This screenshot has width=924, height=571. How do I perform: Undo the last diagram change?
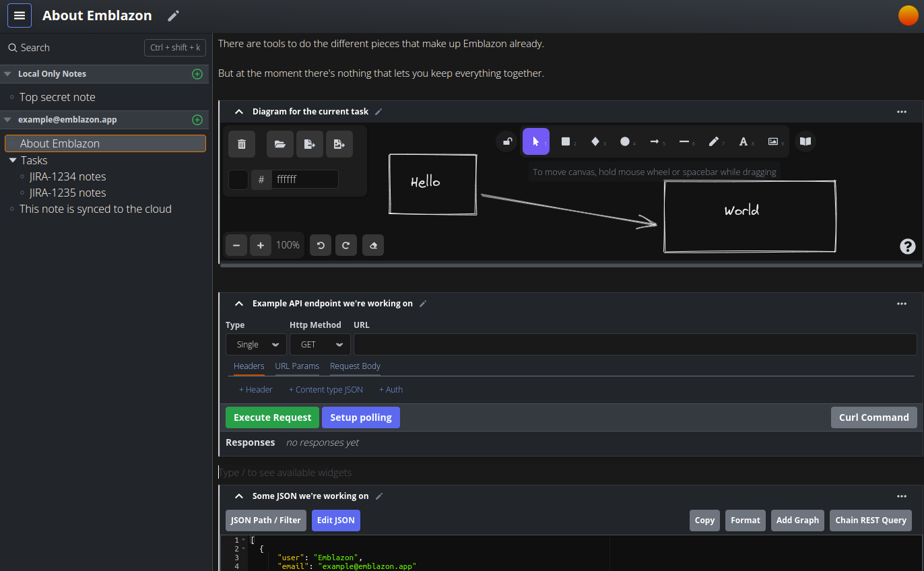tap(321, 245)
